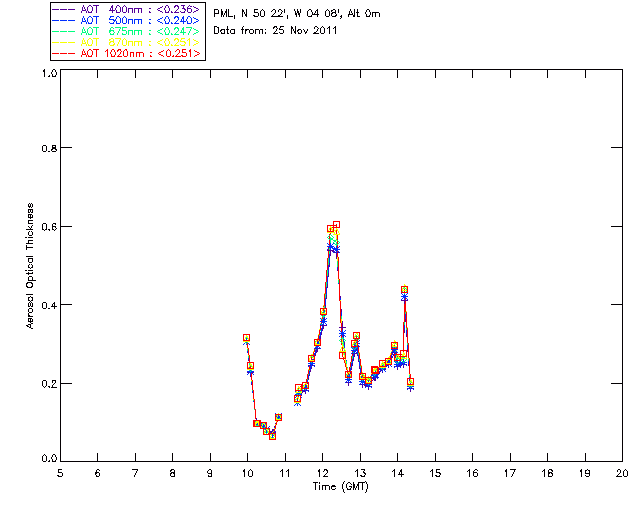Select the text Data from: 25 Nov 2011
640x512 pixels.
tap(276, 31)
